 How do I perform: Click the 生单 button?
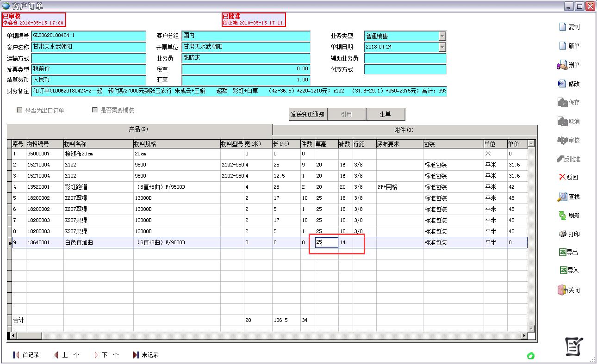[x=386, y=114]
